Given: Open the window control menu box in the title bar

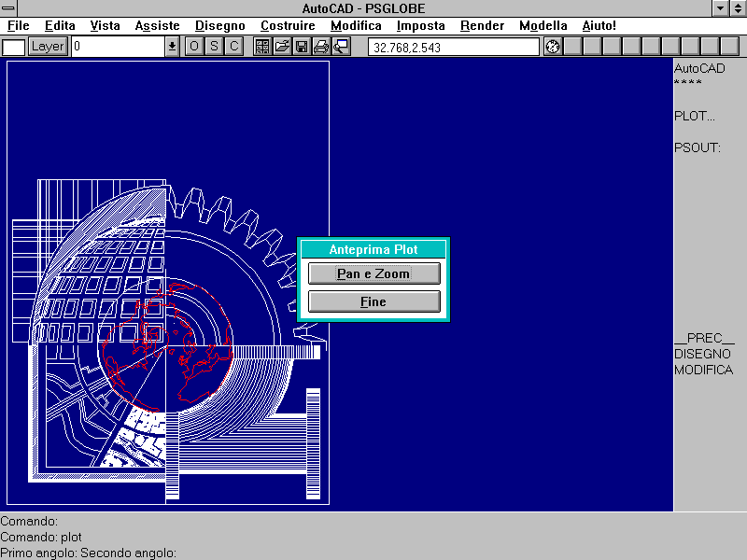Looking at the screenshot, I should [8, 8].
